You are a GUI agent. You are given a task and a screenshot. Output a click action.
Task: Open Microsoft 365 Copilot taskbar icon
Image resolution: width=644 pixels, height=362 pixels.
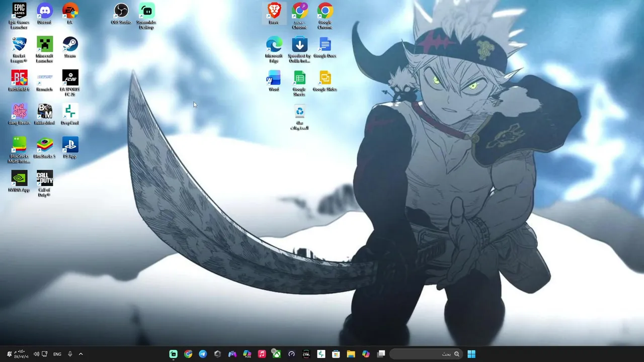[x=247, y=354]
